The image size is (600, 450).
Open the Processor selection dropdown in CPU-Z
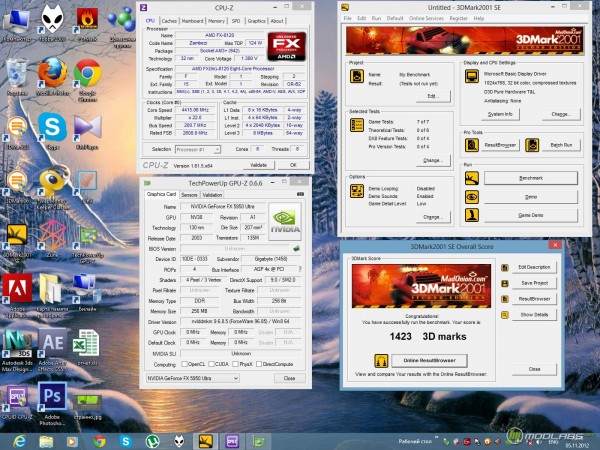[x=198, y=149]
